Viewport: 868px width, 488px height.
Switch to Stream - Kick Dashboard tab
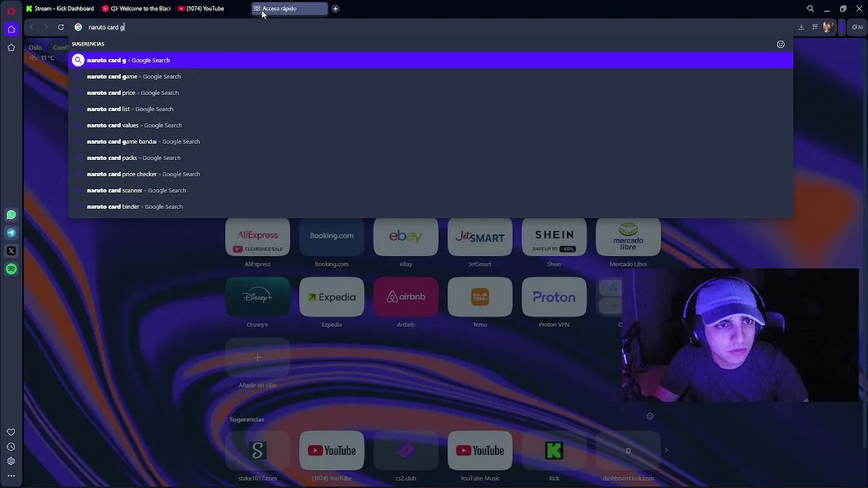pyautogui.click(x=60, y=9)
